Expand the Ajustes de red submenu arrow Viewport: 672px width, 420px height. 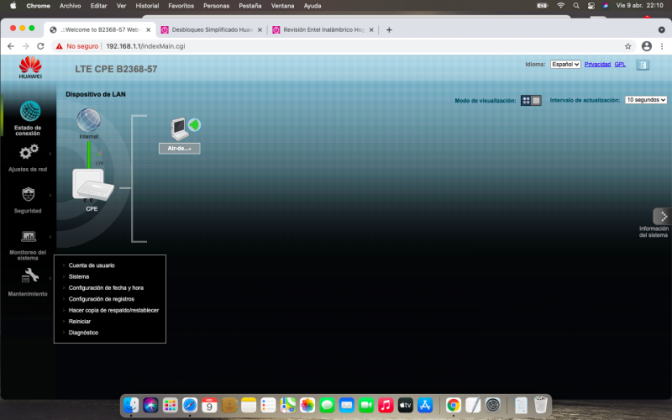coord(50,153)
